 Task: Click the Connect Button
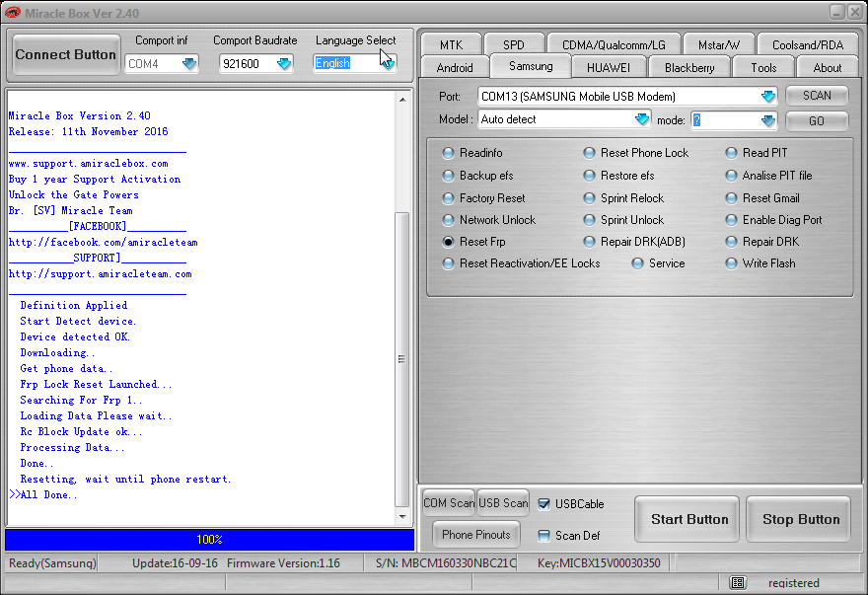(x=66, y=54)
